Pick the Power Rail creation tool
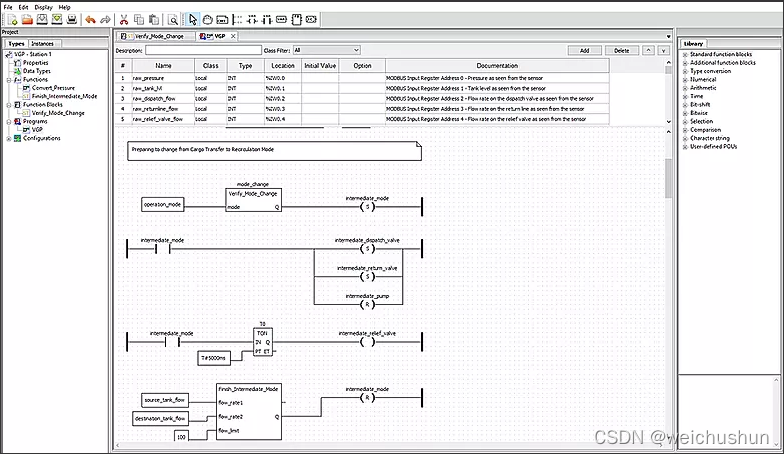This screenshot has height=454, width=784. 238,20
